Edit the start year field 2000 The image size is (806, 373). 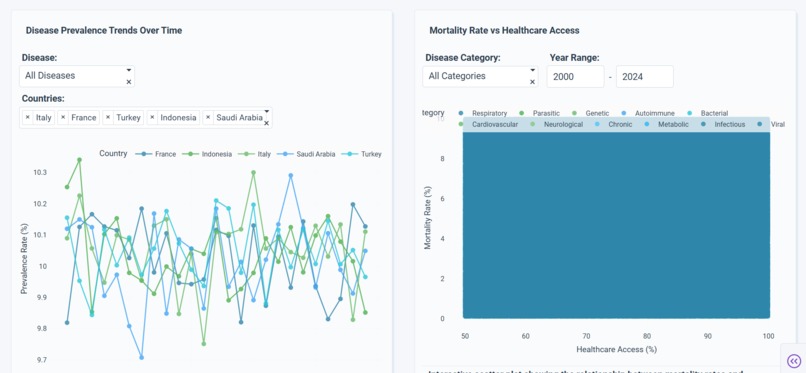click(575, 77)
